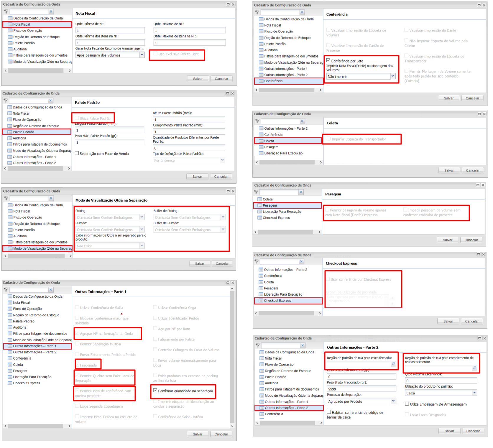Click the filter funnel icon in the Coleta window
This screenshot has width=493, height=448.
pyautogui.click(x=257, y=121)
